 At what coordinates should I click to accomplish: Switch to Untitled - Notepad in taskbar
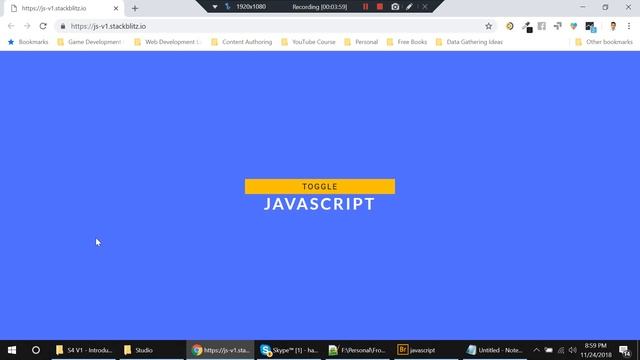pyautogui.click(x=494, y=350)
